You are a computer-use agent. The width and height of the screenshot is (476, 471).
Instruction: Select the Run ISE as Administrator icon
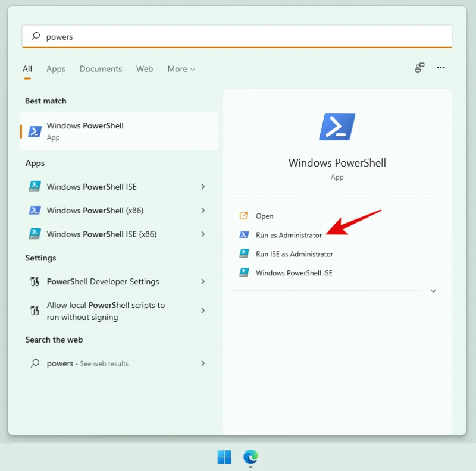(244, 253)
